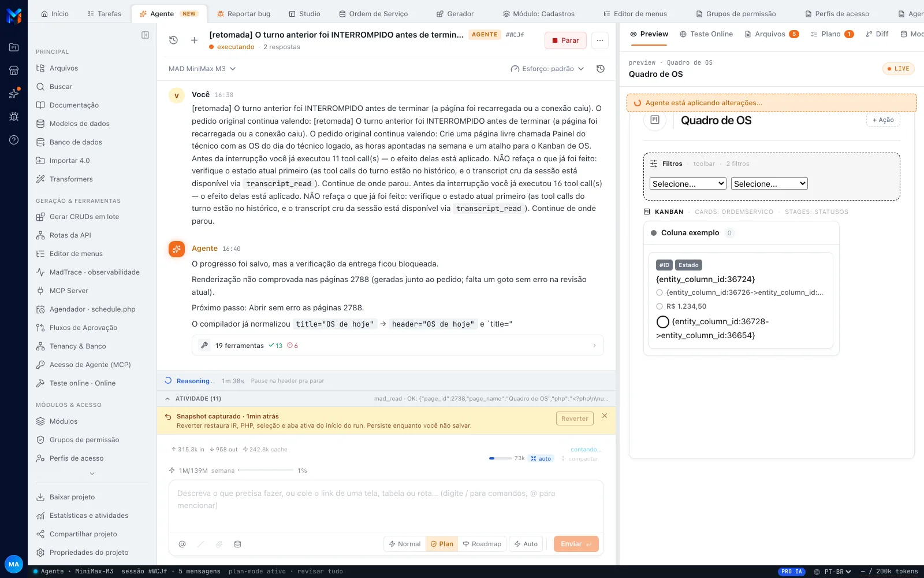Start a new agent conversation
This screenshot has width=924, height=578.
point(194,40)
